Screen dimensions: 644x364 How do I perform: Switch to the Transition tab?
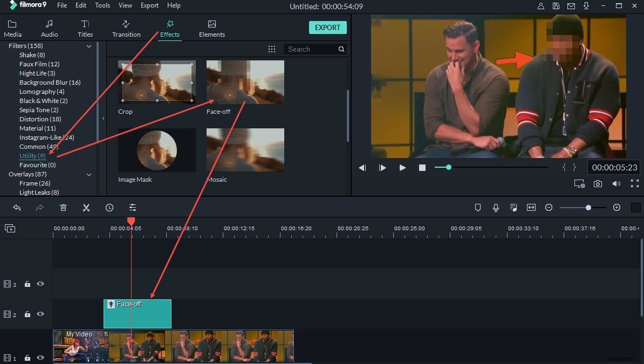(126, 28)
